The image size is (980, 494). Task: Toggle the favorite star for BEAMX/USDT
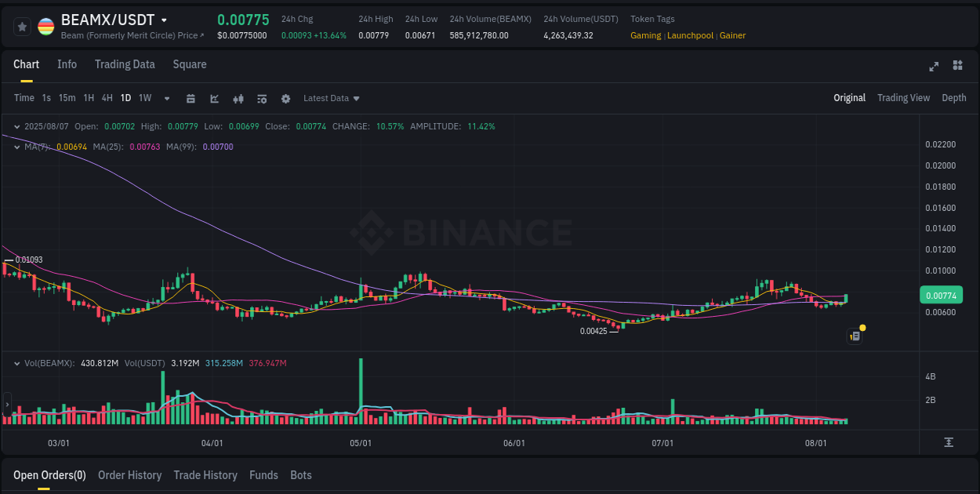click(22, 26)
